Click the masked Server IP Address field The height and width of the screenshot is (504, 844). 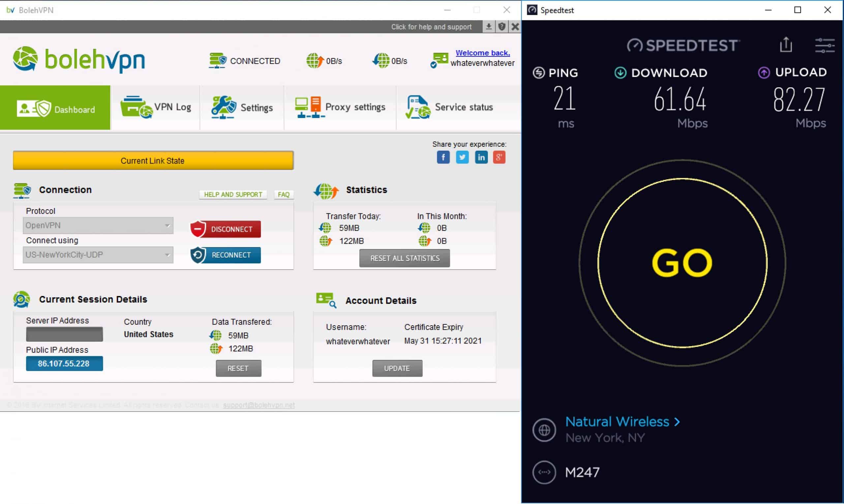click(x=64, y=335)
